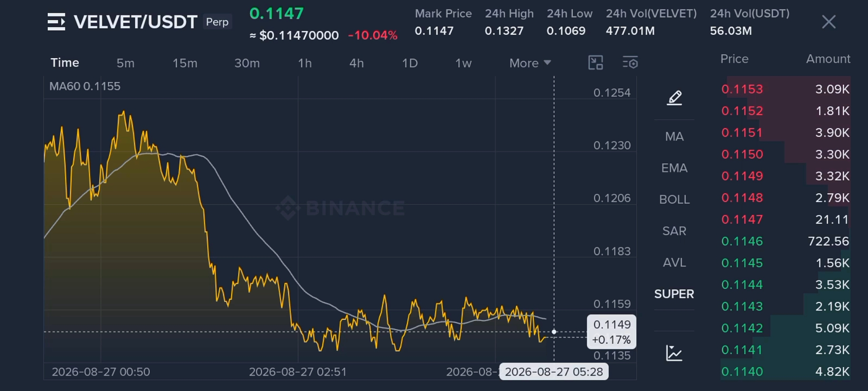Select bid price 0.1144 in order book

pos(742,284)
